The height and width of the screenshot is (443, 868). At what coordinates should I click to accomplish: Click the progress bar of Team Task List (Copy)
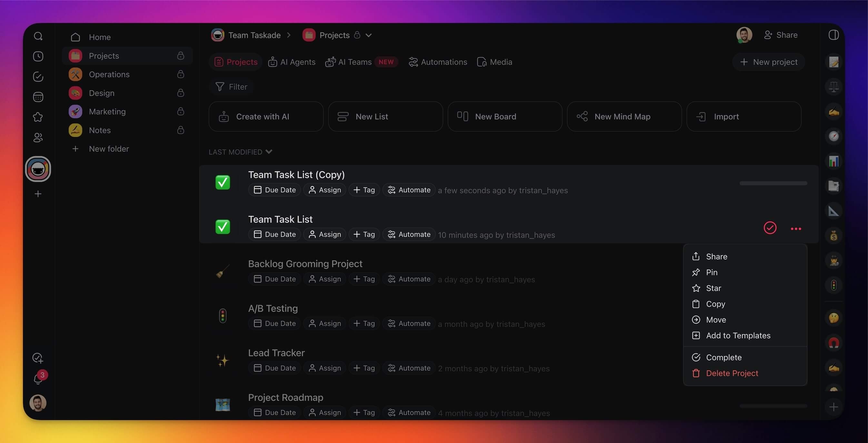tap(773, 183)
